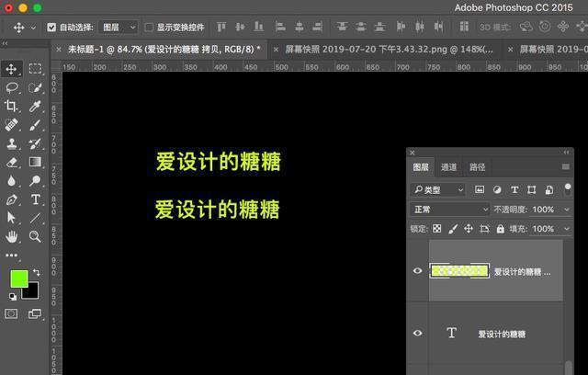This screenshot has width=588, height=375.
Task: Select the Hand tool
Action: [x=11, y=236]
